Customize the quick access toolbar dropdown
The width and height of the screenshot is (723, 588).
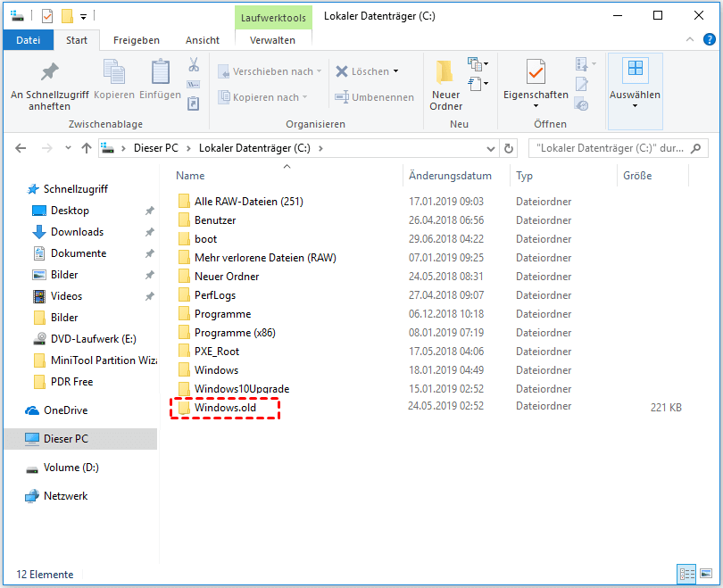coord(84,17)
